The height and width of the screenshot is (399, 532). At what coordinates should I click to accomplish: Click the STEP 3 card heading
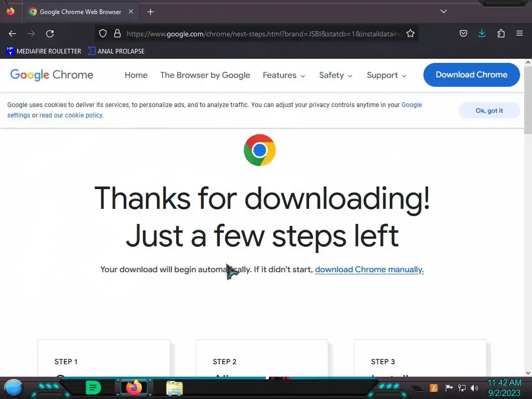click(383, 362)
